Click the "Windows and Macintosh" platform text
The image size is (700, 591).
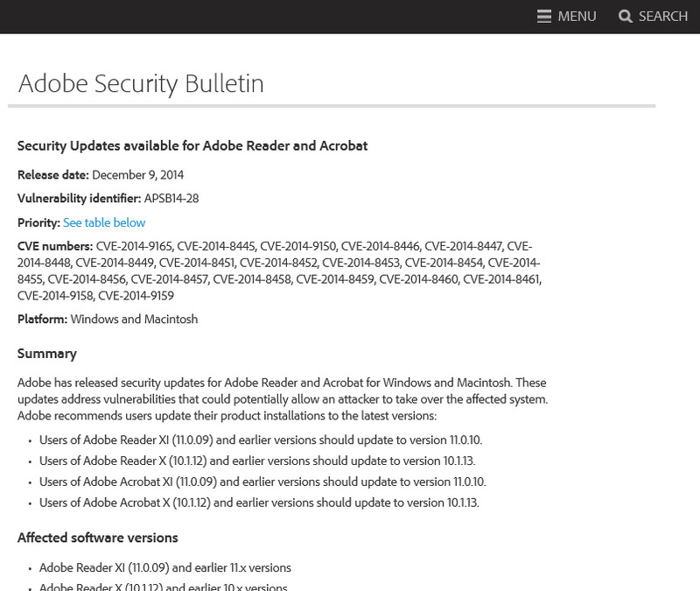134,320
